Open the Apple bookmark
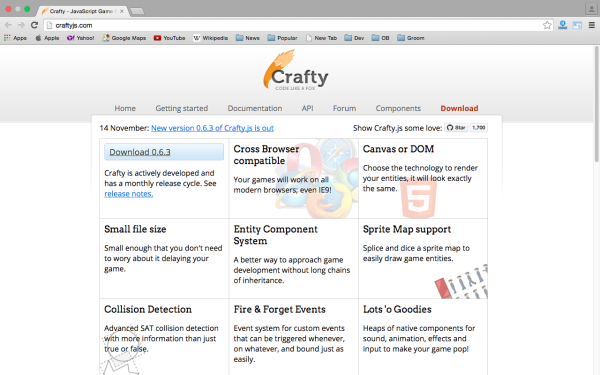Image resolution: width=600 pixels, height=375 pixels. pos(47,38)
